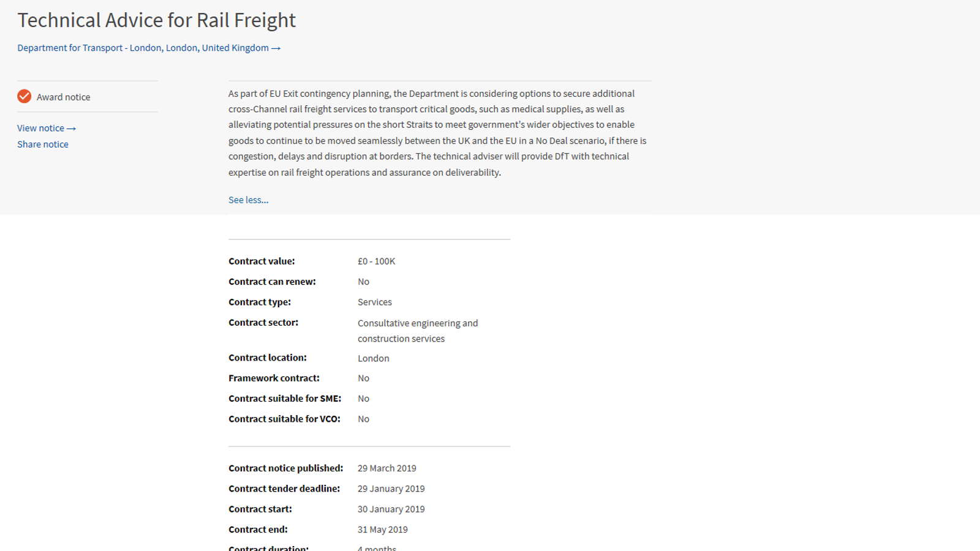
Task: Click the 30 January 2019 start date
Action: [x=391, y=509]
